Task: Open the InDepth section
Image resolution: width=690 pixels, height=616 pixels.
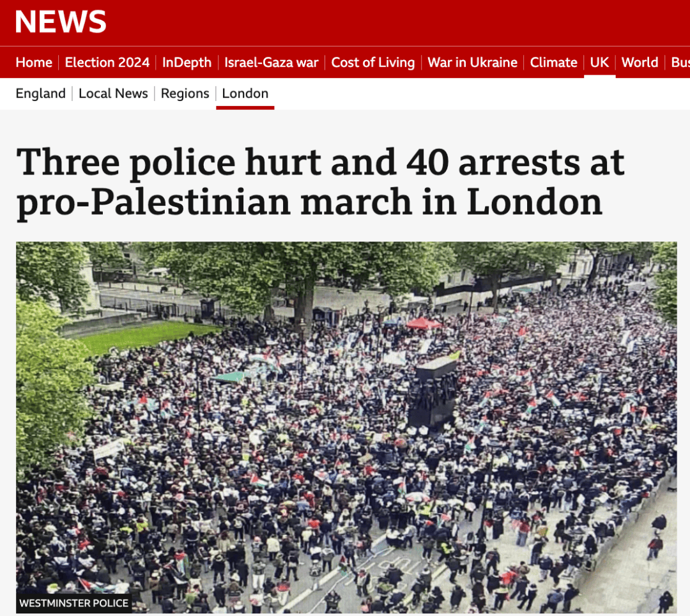Action: (187, 63)
